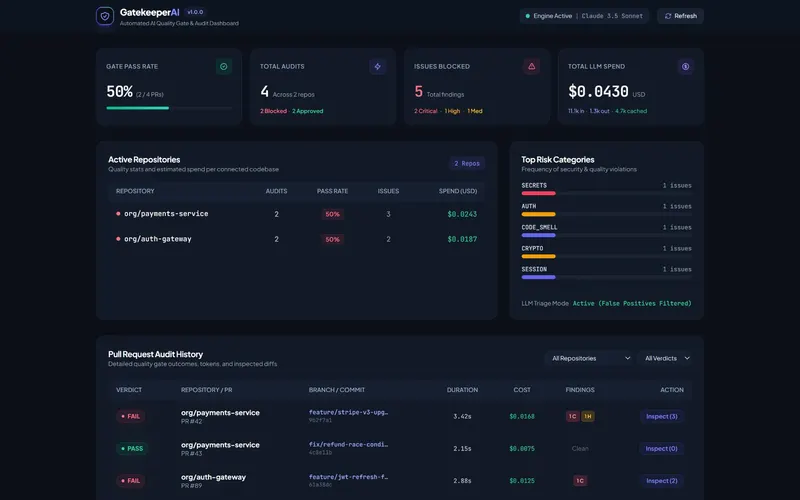Click the 50% pass rate badge for org/payments-service
800x500 pixels.
pos(333,214)
